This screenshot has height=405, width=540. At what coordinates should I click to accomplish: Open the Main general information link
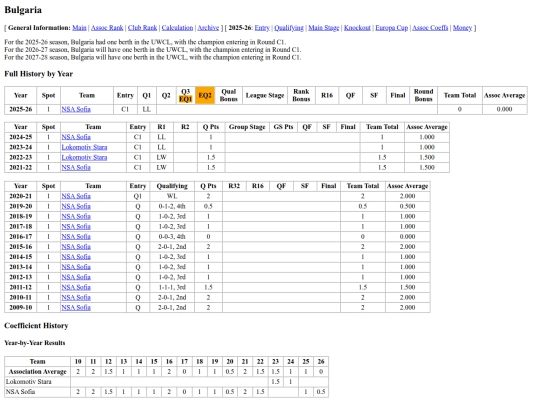[x=79, y=28]
